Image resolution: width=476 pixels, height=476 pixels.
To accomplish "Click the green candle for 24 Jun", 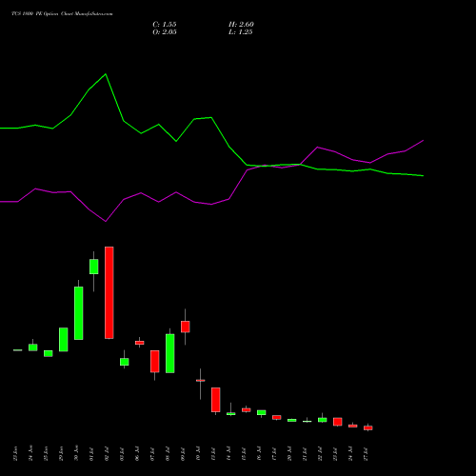I will (33, 347).
